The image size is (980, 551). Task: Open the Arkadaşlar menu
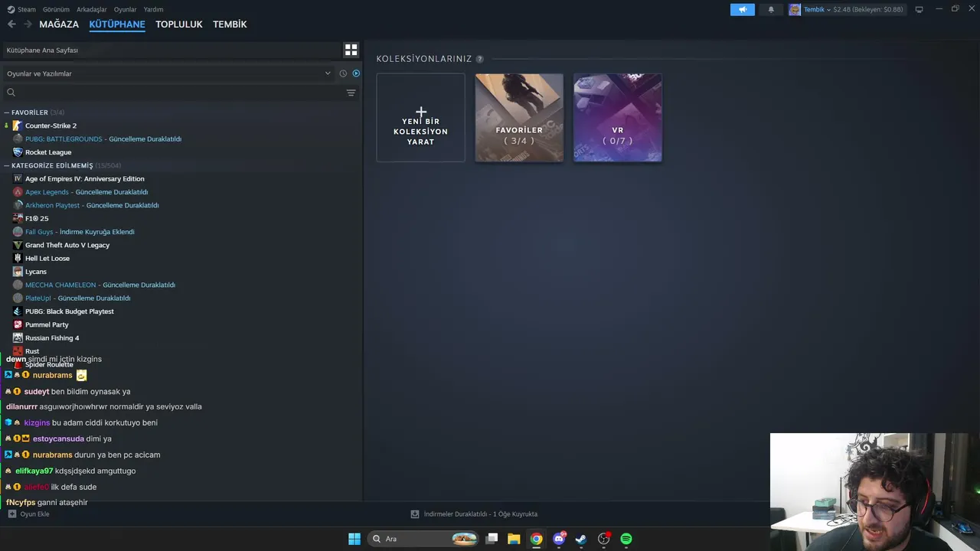[91, 9]
